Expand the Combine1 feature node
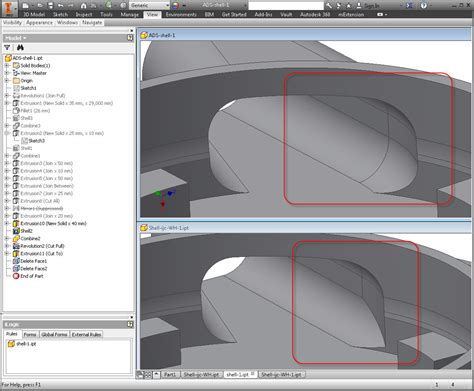The image size is (474, 391). pos(7,156)
